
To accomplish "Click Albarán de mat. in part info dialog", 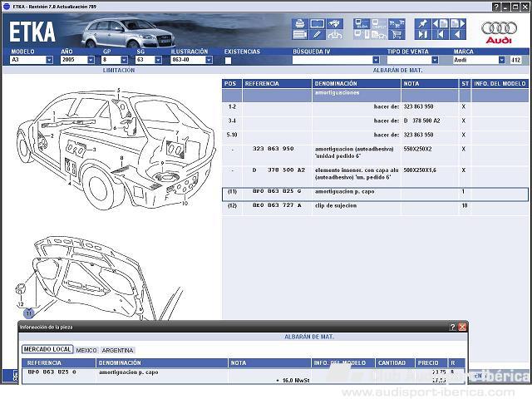I will [309, 337].
